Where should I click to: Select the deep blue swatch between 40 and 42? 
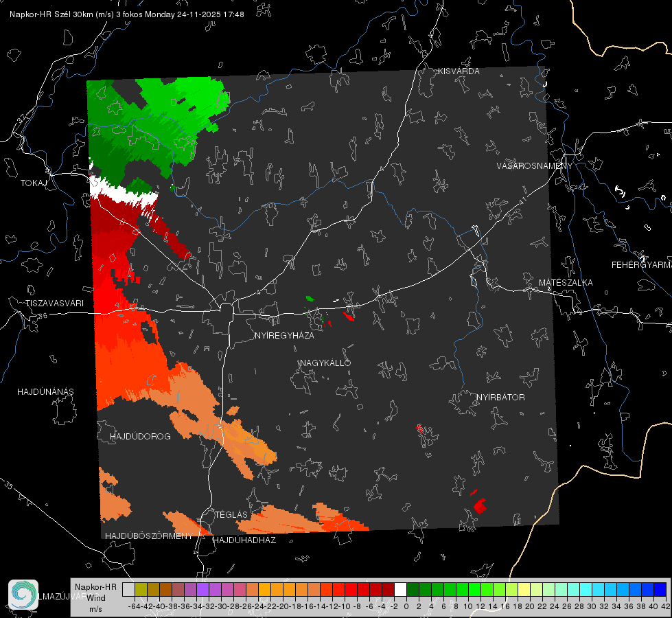[660, 589]
